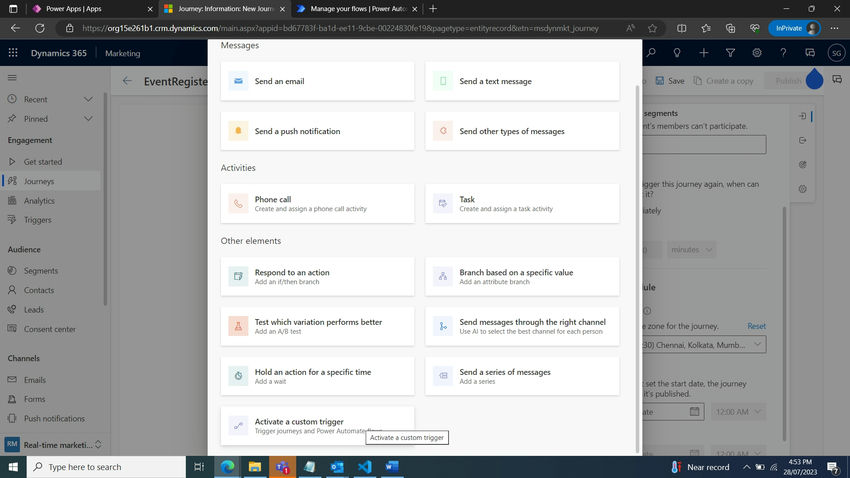850x478 pixels.
Task: Open File Explorer from taskbar
Action: [255, 467]
